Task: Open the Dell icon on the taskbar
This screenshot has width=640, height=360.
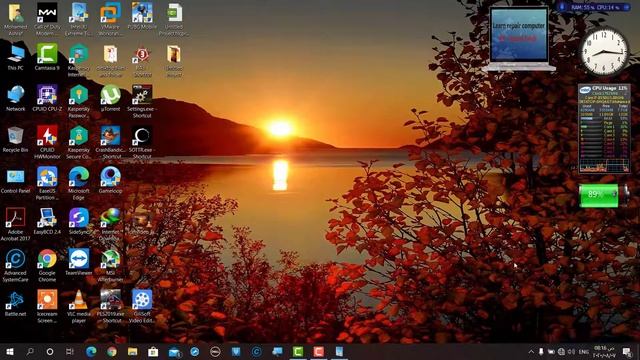Action: tap(215, 351)
